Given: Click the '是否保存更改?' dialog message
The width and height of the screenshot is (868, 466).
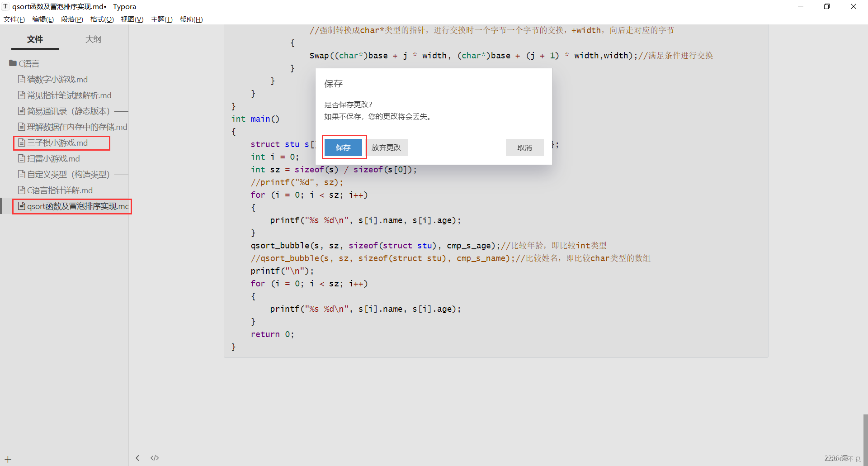Looking at the screenshot, I should pyautogui.click(x=348, y=105).
